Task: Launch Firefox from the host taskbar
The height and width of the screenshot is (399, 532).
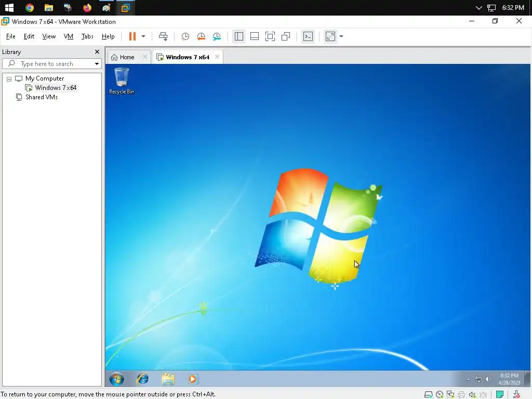Action: [87, 7]
